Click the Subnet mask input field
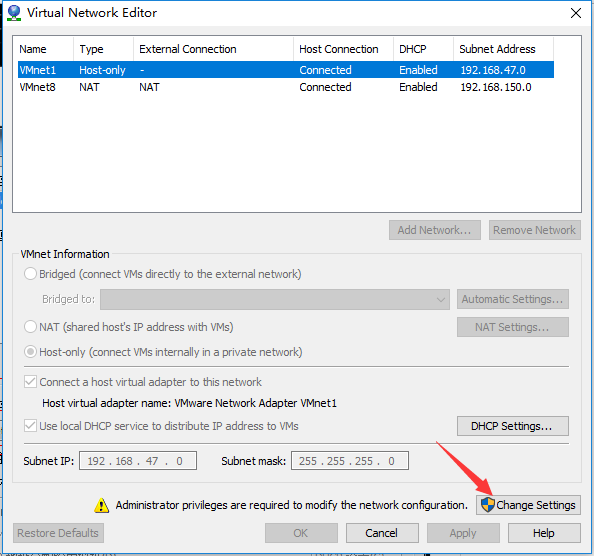The image size is (594, 556). (350, 461)
